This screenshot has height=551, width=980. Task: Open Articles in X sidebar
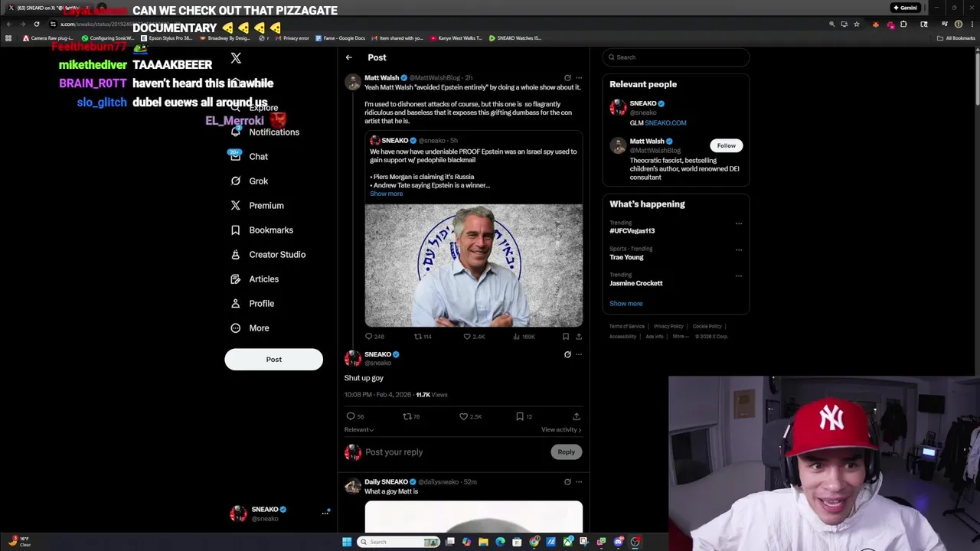(x=254, y=279)
